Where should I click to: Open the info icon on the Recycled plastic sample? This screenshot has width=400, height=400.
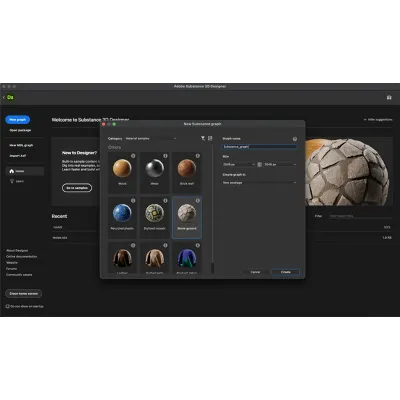133,200
